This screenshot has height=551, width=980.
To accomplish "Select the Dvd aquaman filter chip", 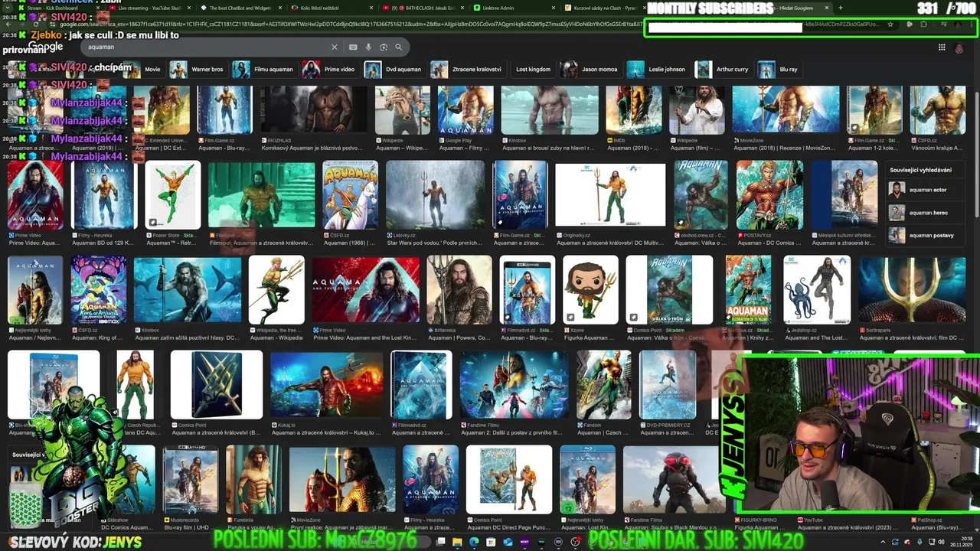I will point(394,70).
